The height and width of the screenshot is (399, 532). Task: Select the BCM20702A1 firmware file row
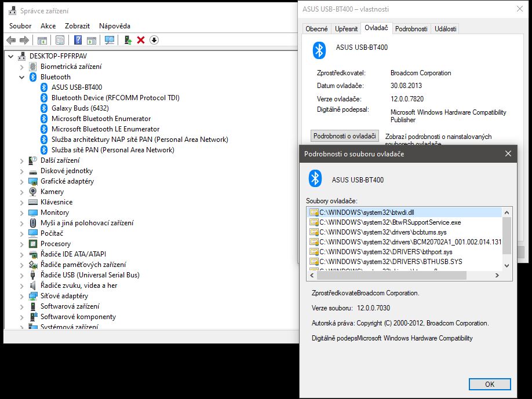tap(405, 242)
